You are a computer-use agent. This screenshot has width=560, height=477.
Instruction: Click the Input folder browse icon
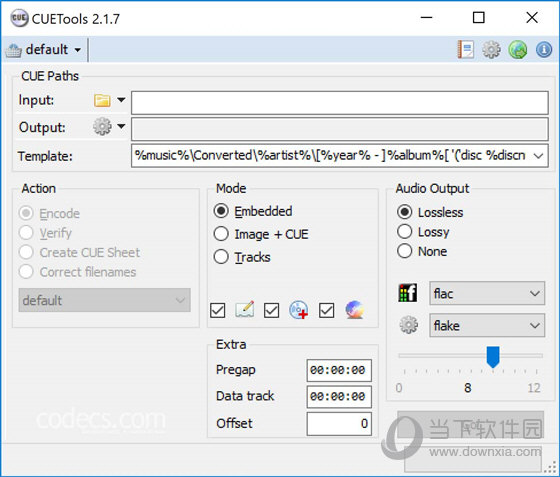tap(102, 100)
